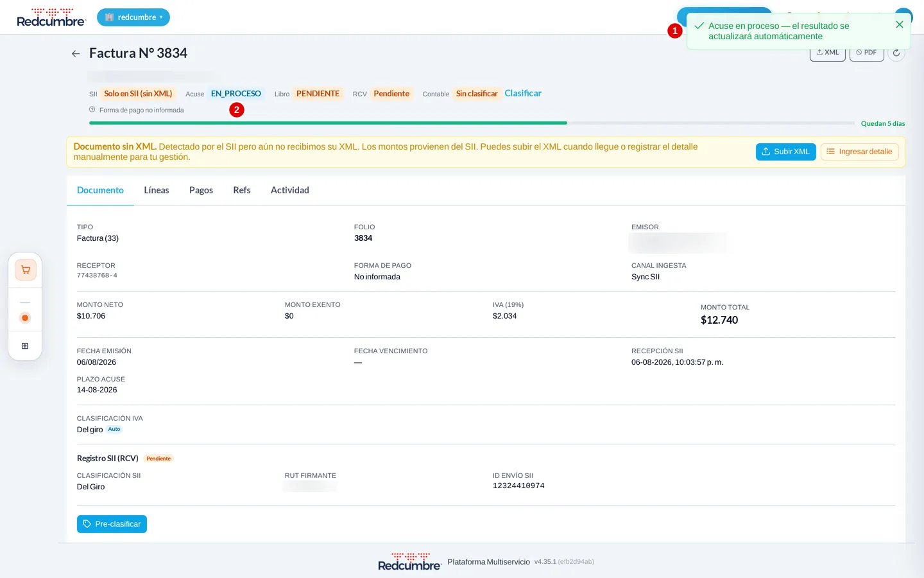This screenshot has width=924, height=578.
Task: Click the fecha emisión value 06/08/2026
Action: point(96,362)
